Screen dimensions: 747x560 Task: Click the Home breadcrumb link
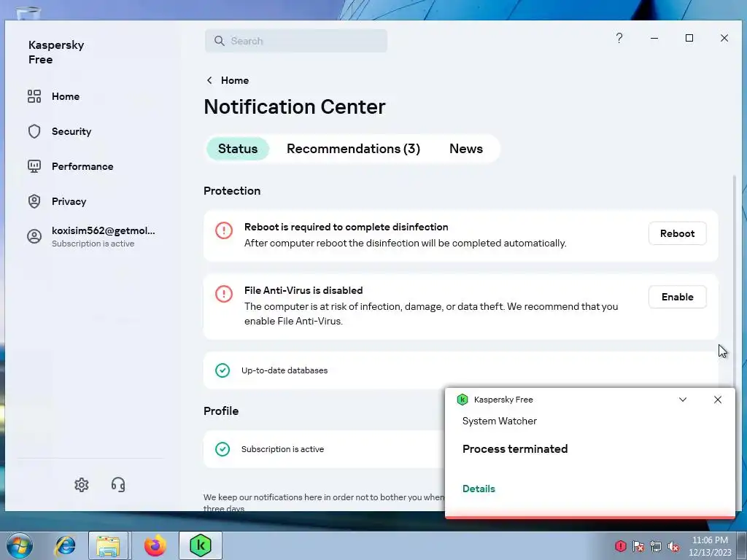pos(234,80)
